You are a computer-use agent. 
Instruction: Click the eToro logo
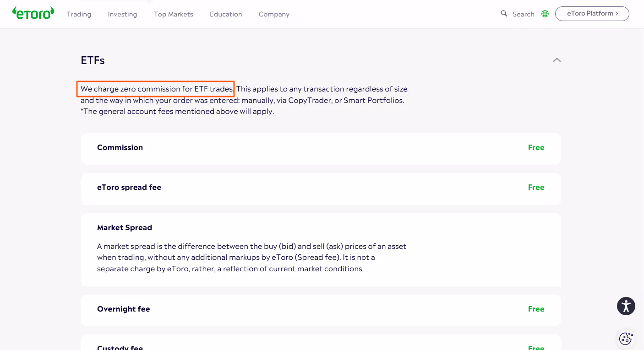[x=33, y=13]
